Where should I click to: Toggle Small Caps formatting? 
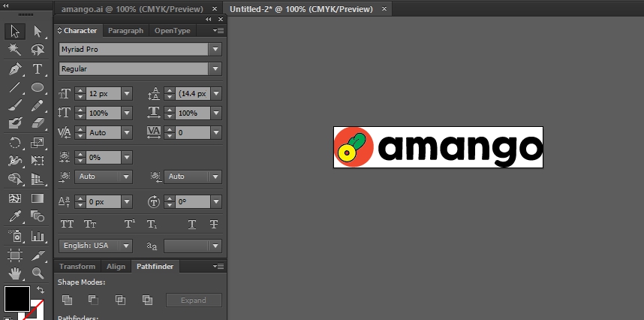[x=90, y=225]
